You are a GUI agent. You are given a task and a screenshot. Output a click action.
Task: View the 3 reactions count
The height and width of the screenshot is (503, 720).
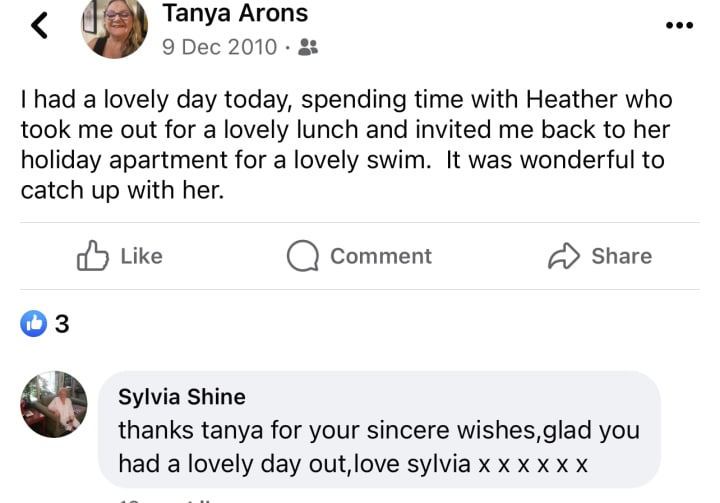point(62,324)
